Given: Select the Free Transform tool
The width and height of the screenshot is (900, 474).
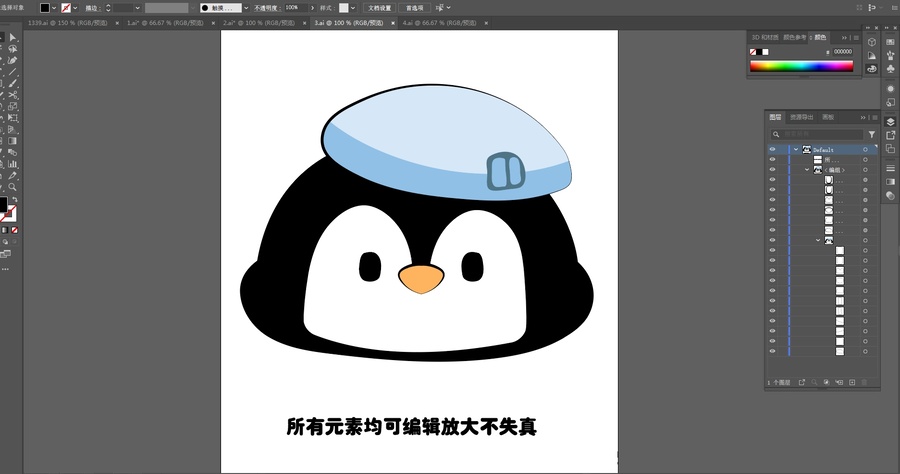Looking at the screenshot, I should click(13, 118).
